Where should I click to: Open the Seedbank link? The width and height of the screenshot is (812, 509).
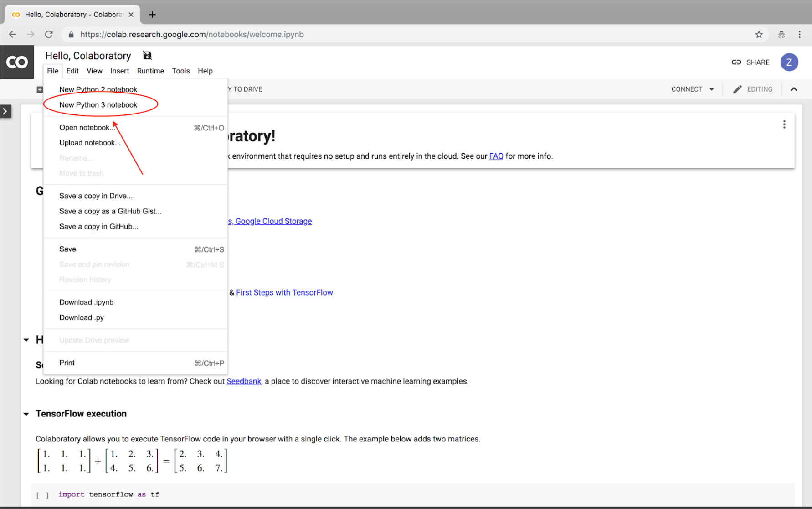click(244, 381)
